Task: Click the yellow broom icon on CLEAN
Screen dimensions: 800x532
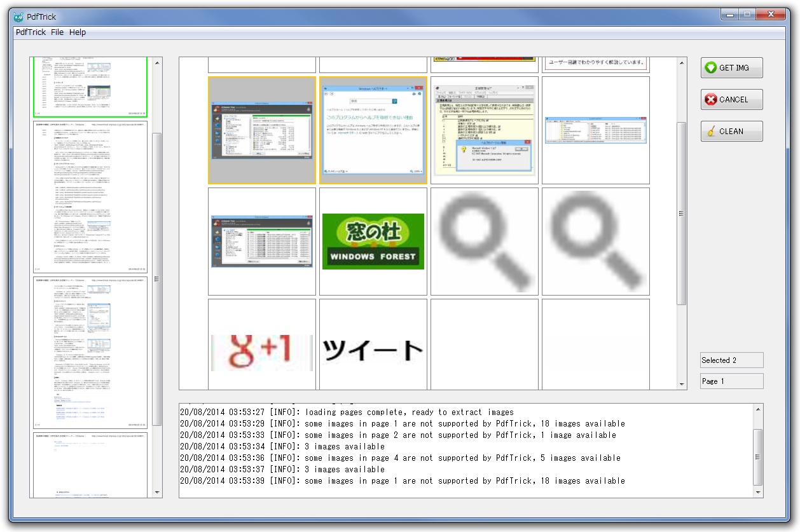Action: (x=710, y=131)
